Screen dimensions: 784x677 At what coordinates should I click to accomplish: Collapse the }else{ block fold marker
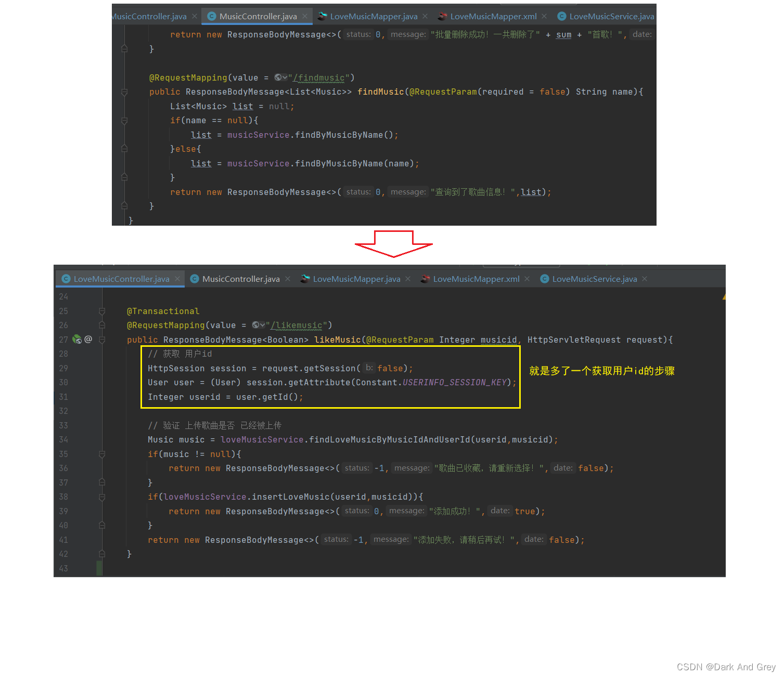click(124, 149)
